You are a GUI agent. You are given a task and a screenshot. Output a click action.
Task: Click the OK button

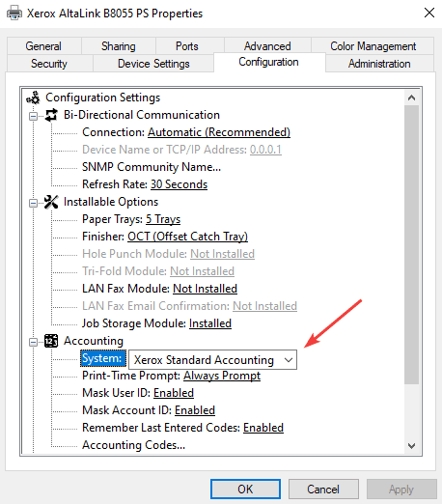click(245, 489)
